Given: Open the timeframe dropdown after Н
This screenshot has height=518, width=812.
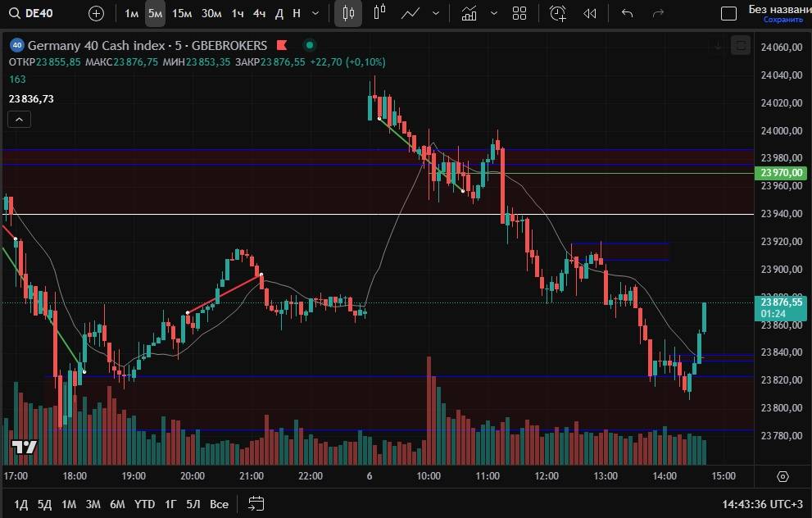Looking at the screenshot, I should (315, 13).
